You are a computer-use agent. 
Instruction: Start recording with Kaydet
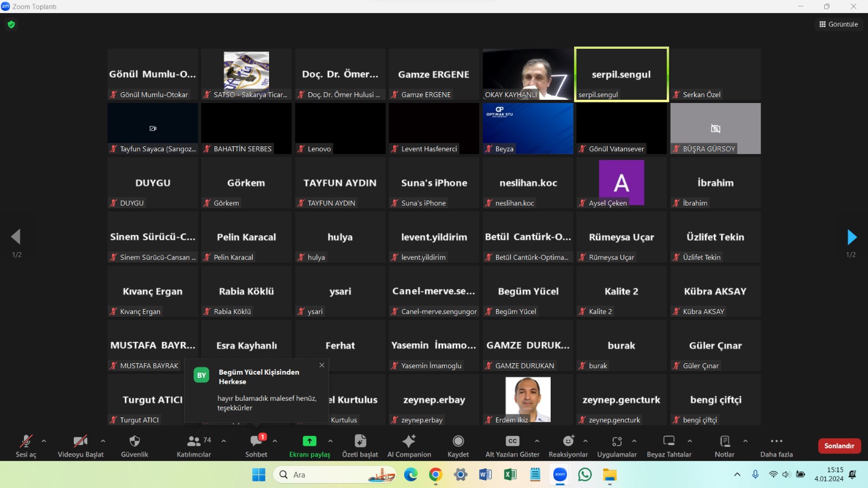click(458, 441)
